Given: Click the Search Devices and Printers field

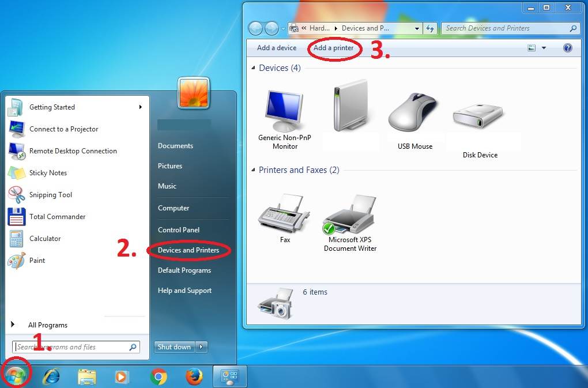Looking at the screenshot, I should click(510, 28).
